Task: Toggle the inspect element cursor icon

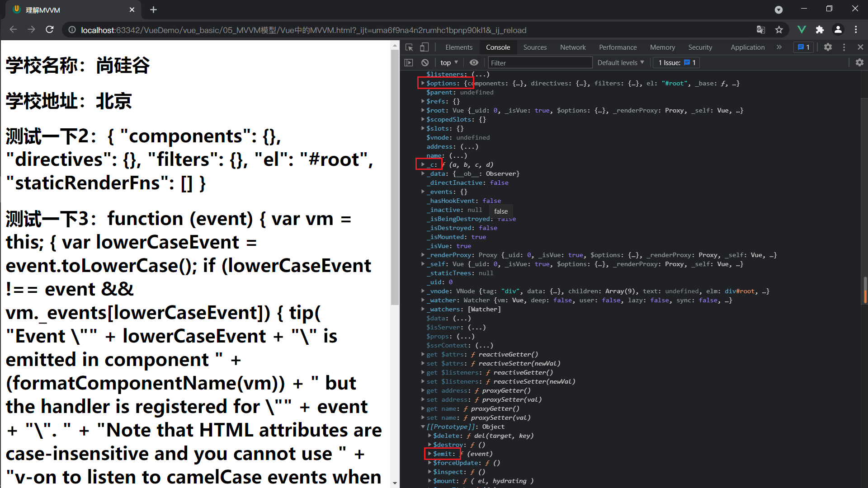Action: (410, 47)
